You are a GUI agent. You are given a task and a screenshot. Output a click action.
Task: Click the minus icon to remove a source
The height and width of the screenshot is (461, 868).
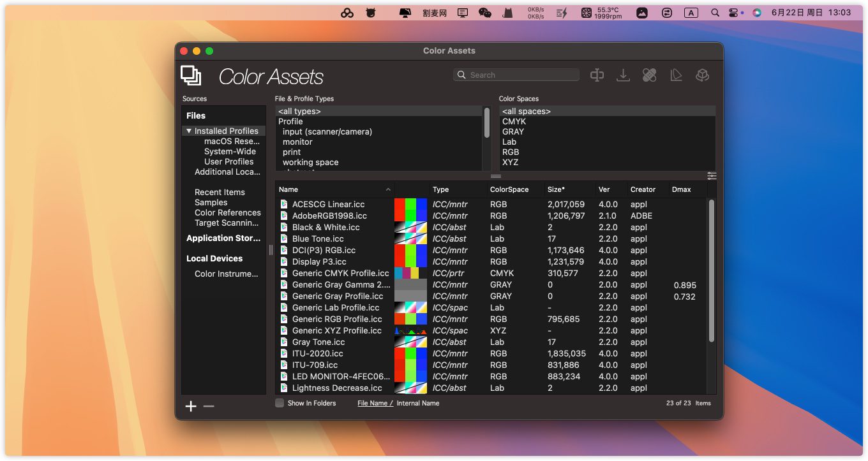point(209,407)
